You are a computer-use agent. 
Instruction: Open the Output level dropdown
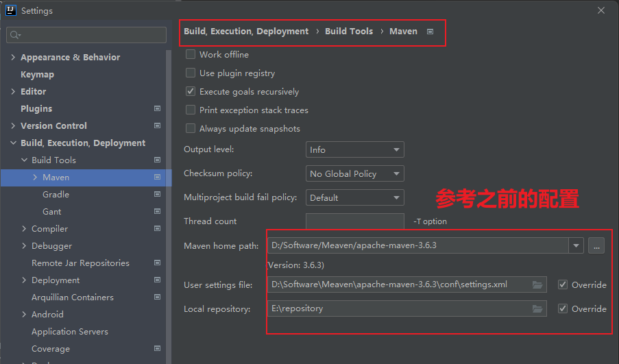click(355, 149)
